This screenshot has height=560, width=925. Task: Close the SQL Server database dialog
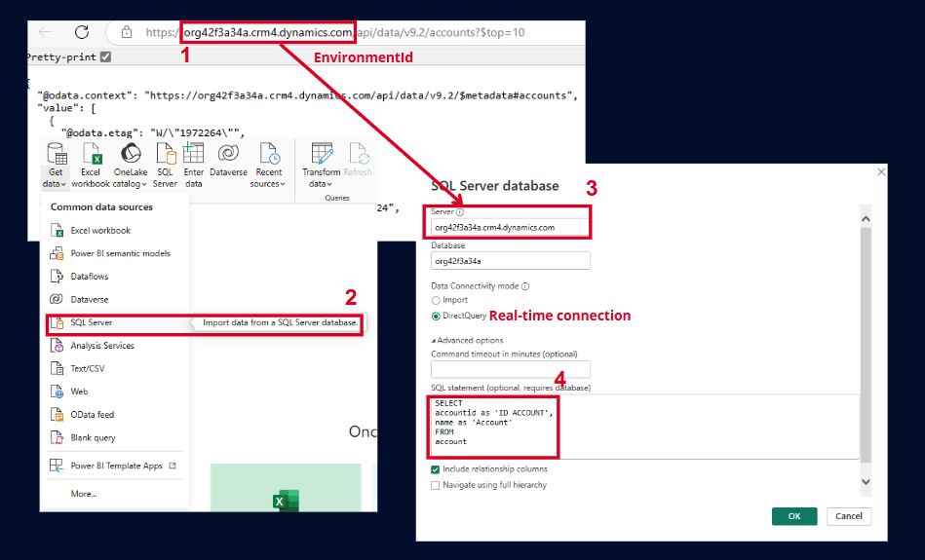pos(881,171)
